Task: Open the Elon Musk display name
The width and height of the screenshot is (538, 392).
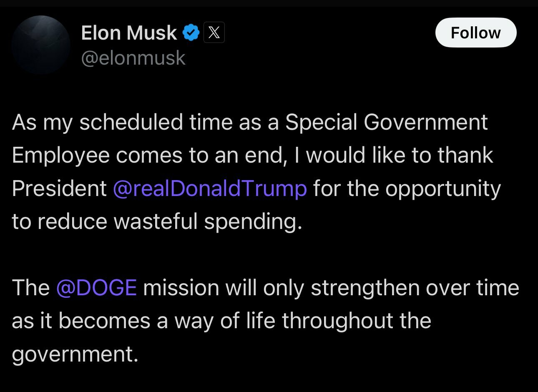Action: coord(129,33)
